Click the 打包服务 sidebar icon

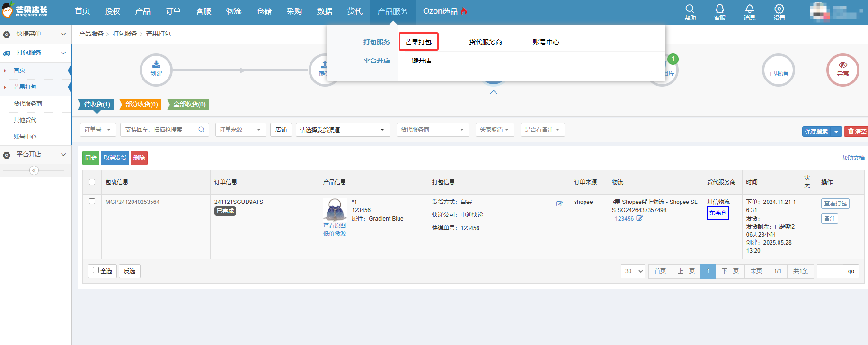click(7, 53)
